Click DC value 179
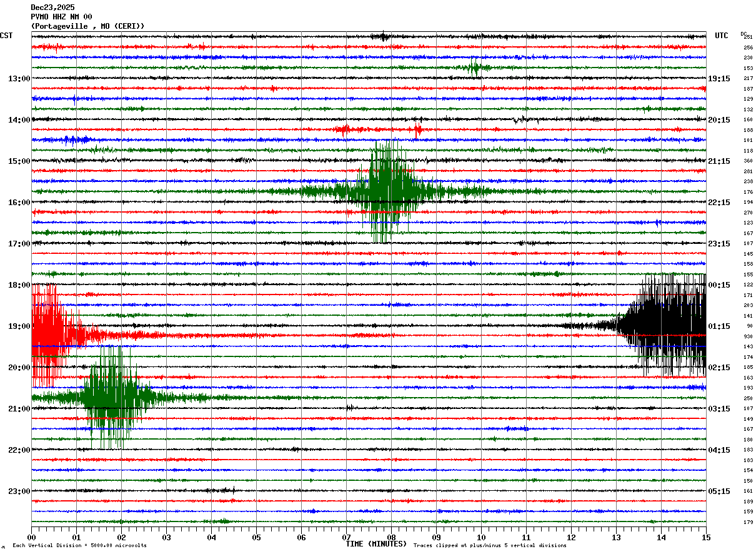The width and height of the screenshot is (756, 554). (748, 522)
